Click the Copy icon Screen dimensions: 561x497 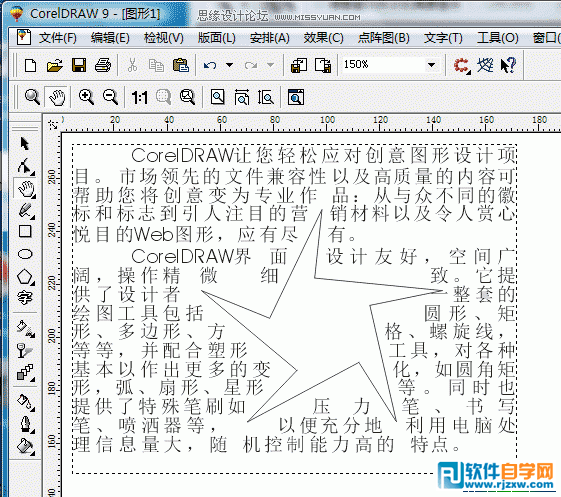tap(156, 65)
